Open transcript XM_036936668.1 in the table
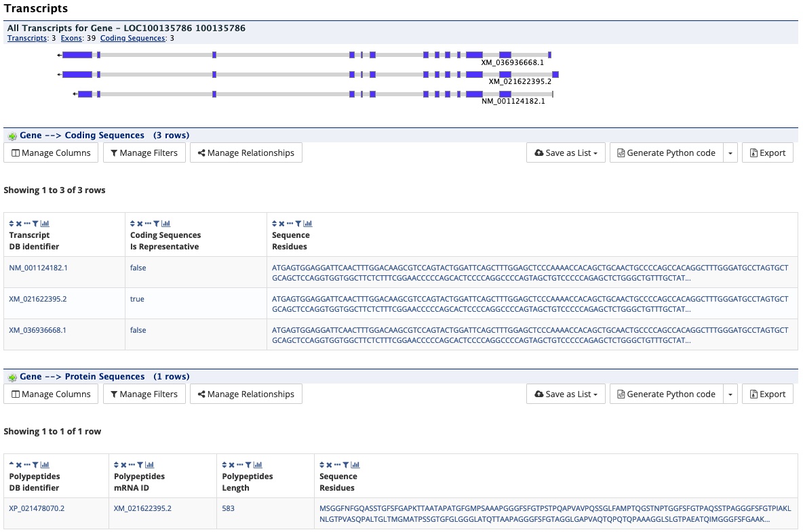 point(37,330)
